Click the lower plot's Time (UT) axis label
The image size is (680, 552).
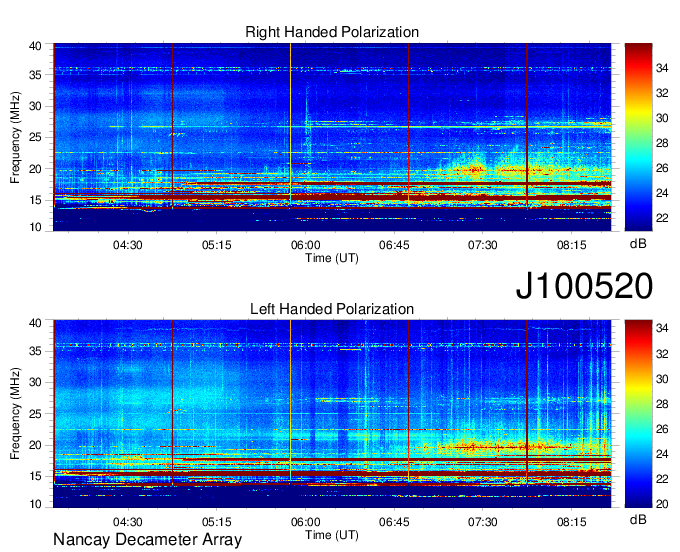pyautogui.click(x=332, y=535)
